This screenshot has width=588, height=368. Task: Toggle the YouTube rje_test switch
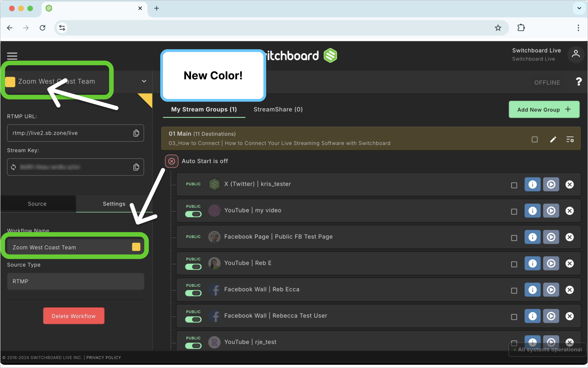pyautogui.click(x=193, y=346)
